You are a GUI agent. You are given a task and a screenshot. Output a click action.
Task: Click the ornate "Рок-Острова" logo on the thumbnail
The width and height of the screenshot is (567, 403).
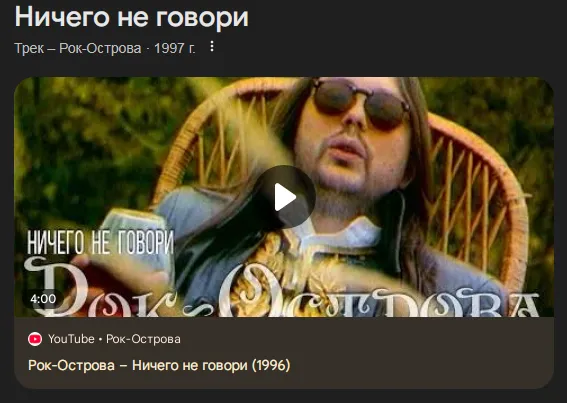[282, 289]
